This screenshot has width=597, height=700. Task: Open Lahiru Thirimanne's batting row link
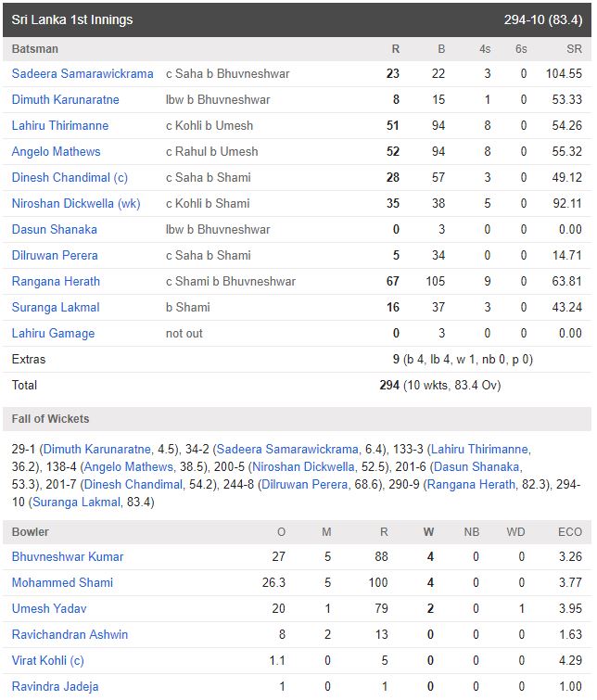pyautogui.click(x=60, y=125)
